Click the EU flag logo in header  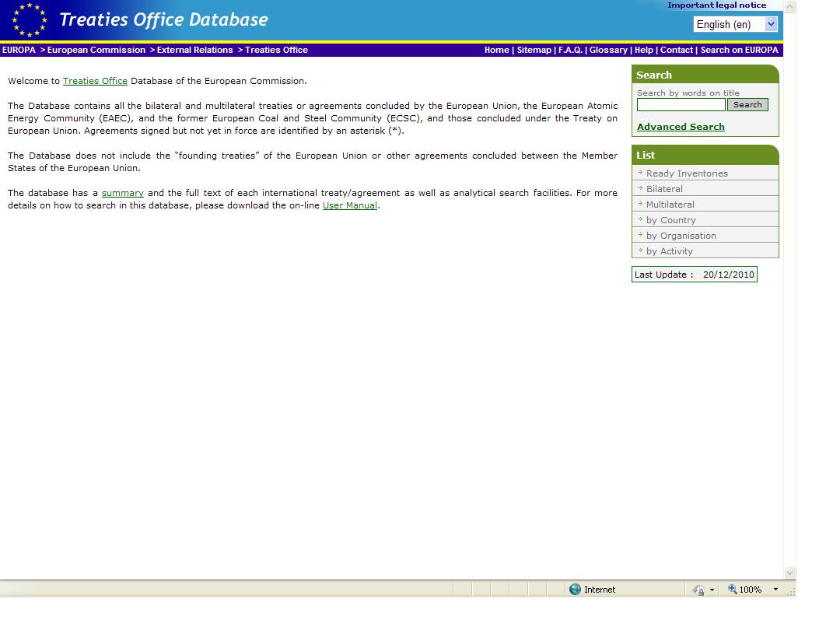click(x=30, y=19)
